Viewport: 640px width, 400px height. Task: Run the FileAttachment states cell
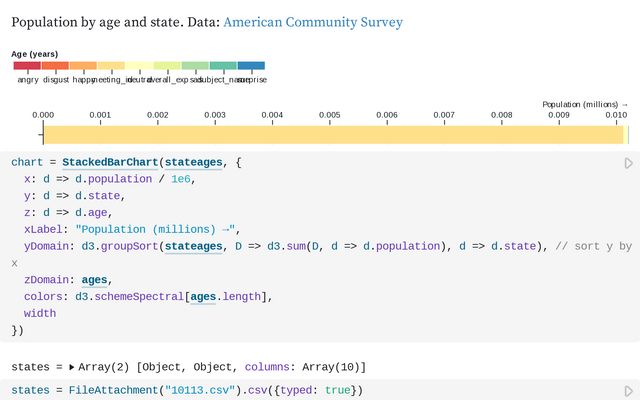coord(628,390)
